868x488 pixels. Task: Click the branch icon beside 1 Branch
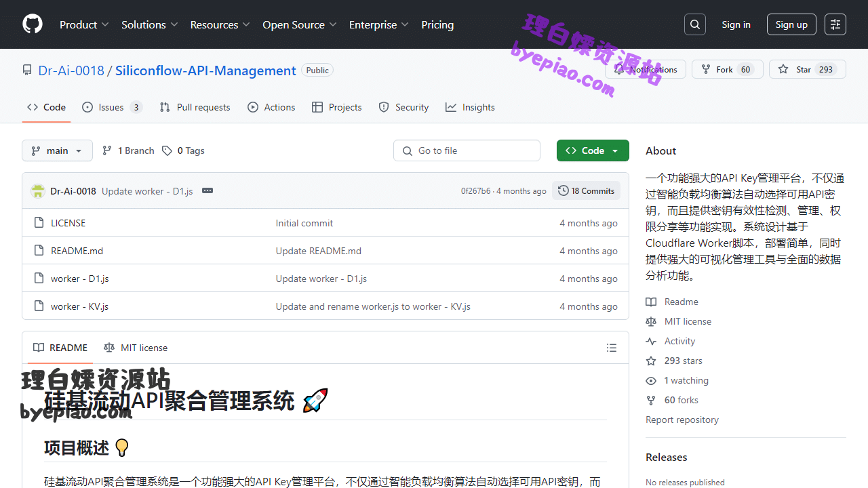107,150
